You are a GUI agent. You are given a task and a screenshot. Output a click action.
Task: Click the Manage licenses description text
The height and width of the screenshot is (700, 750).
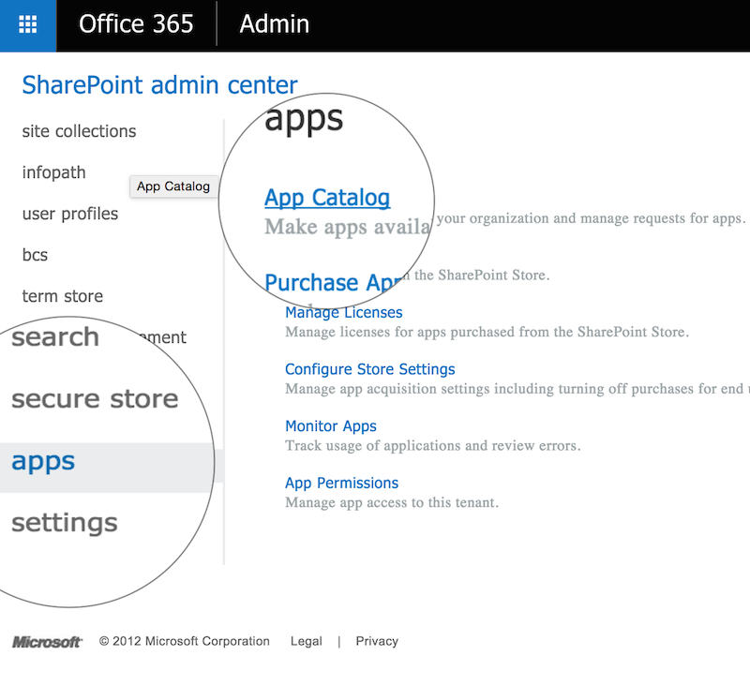point(487,332)
